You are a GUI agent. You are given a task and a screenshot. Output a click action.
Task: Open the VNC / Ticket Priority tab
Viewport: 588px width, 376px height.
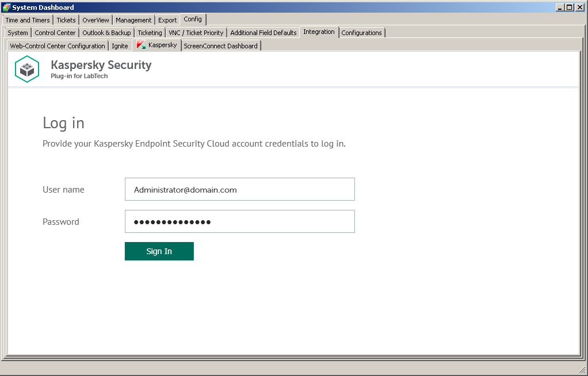coord(197,33)
